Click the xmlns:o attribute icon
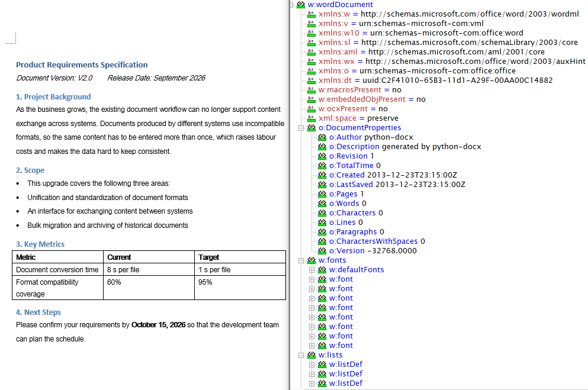Viewport: 588px width, 390px height. pos(311,71)
